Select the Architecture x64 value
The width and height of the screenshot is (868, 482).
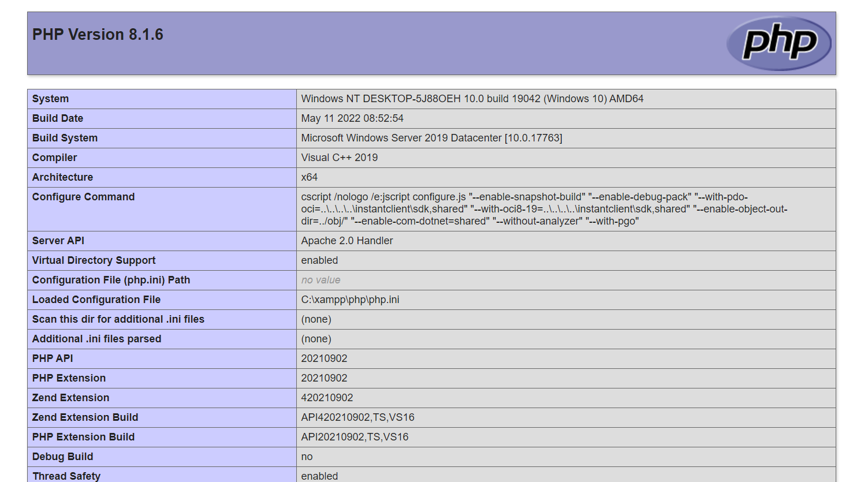[x=309, y=177]
